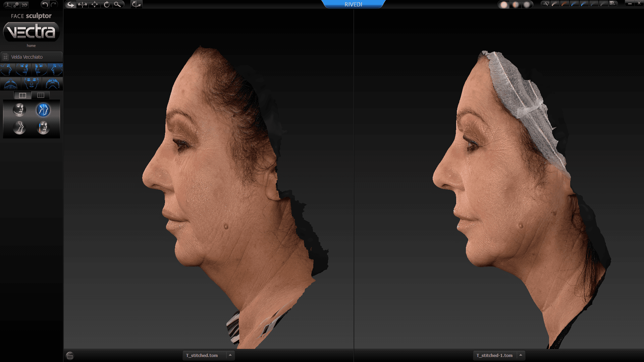
Task: Choose the half-textured sphere display
Action: tap(516, 5)
